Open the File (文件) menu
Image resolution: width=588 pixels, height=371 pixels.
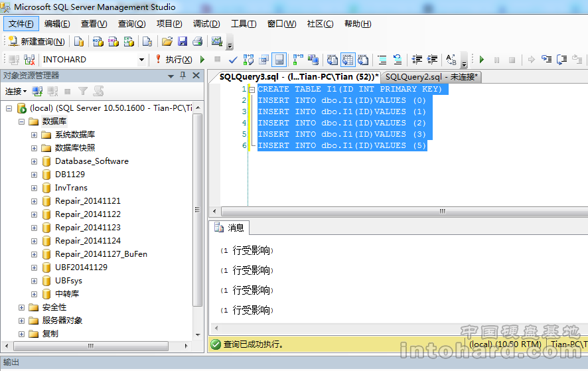(21, 24)
